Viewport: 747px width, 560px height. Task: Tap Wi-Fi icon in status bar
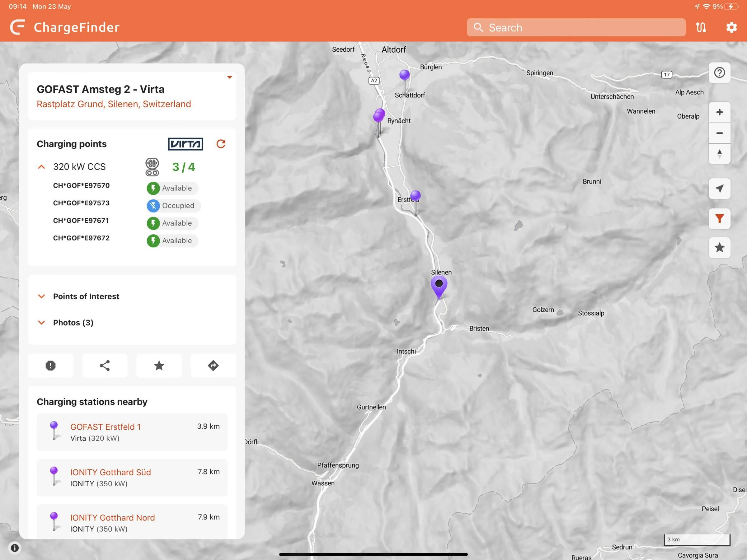point(706,7)
